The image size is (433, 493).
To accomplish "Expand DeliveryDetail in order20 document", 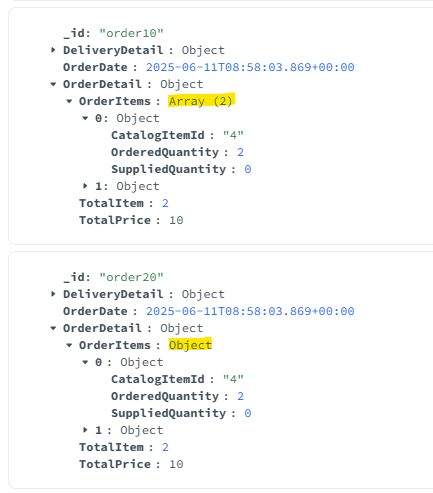I will (x=53, y=294).
